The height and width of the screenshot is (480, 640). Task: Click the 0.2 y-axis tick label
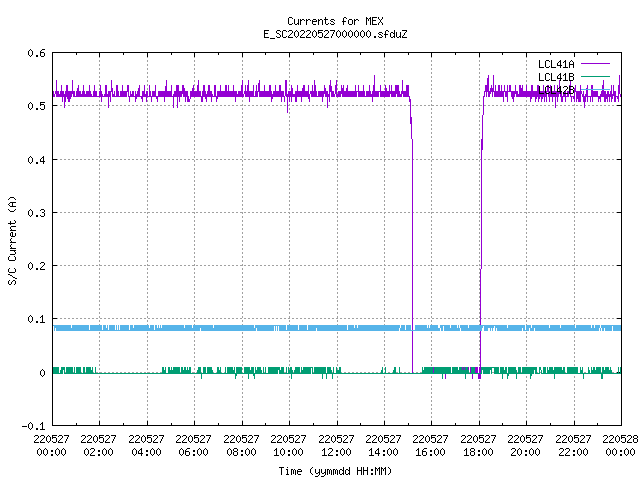(x=36, y=266)
